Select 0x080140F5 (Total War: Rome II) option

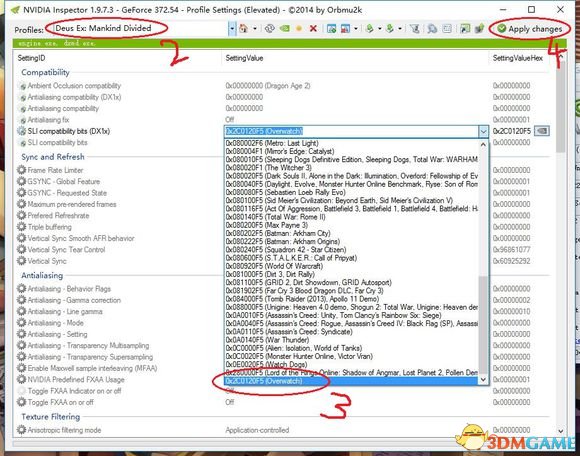351,217
